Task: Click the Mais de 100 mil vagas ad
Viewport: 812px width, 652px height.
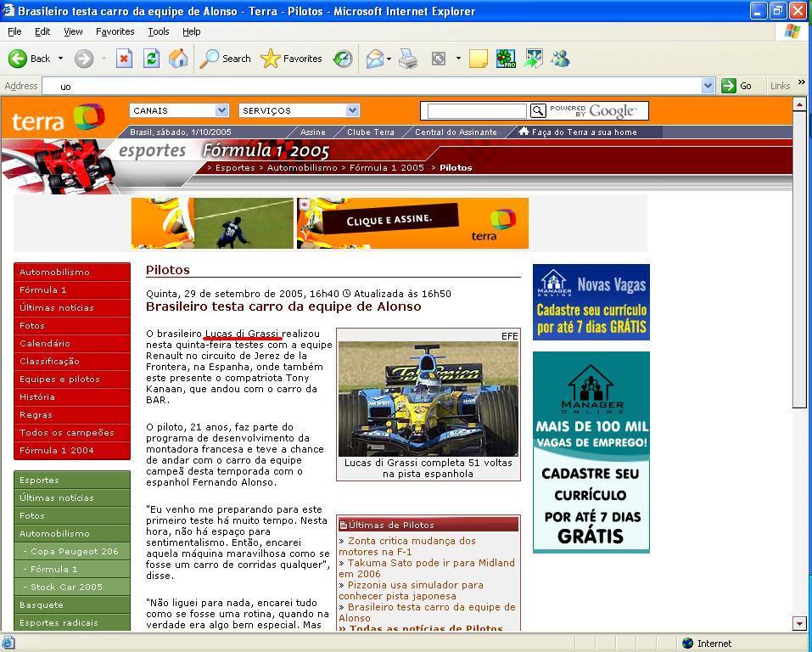Action: click(591, 452)
